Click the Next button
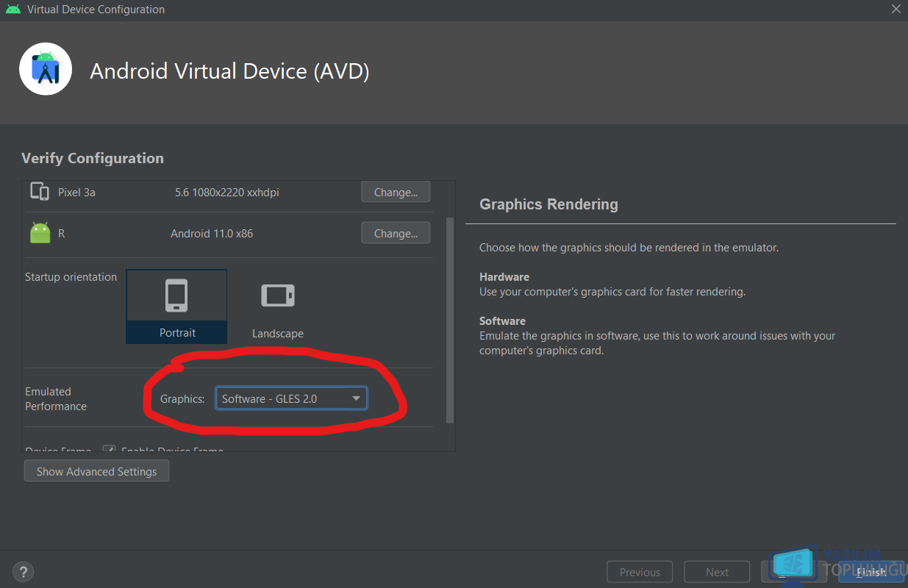908x588 pixels. (x=717, y=572)
